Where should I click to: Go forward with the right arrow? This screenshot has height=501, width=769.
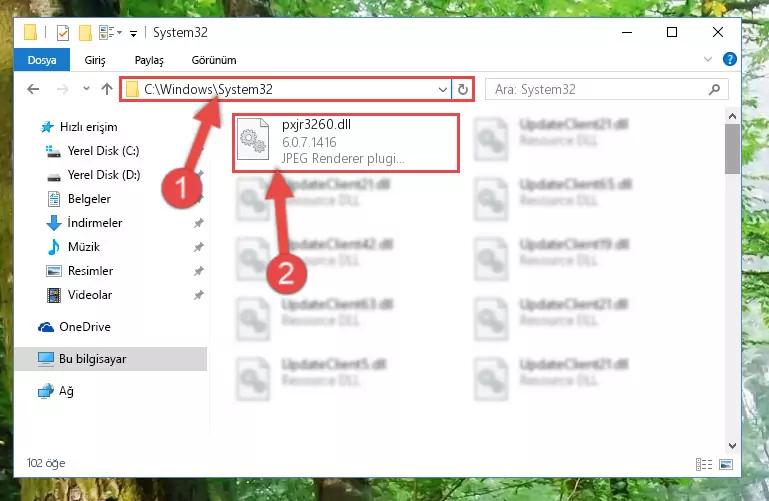coord(62,89)
